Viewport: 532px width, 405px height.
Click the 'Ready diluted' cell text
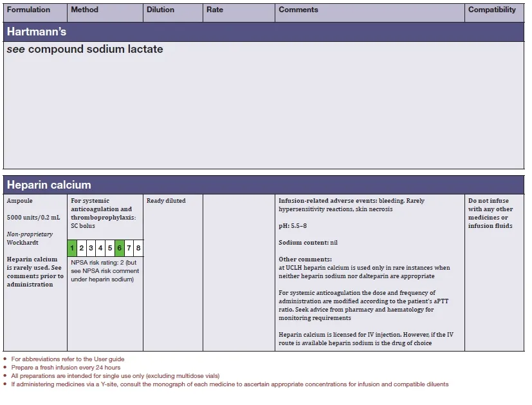click(x=166, y=201)
